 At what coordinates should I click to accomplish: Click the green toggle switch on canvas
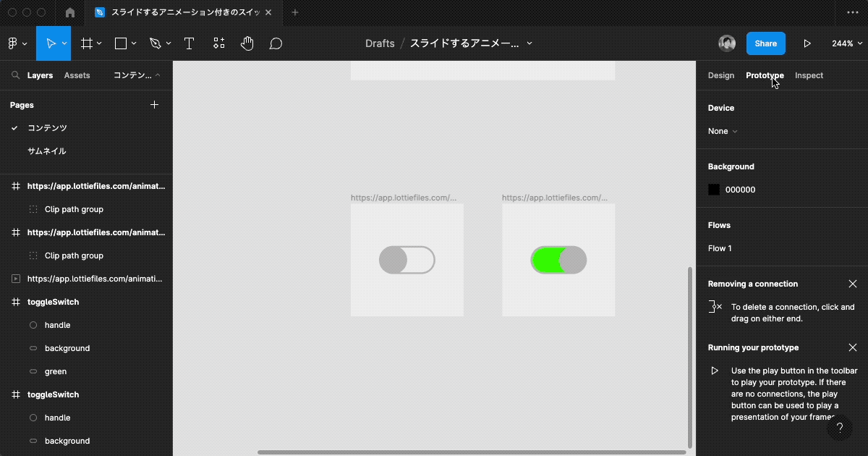pyautogui.click(x=558, y=260)
